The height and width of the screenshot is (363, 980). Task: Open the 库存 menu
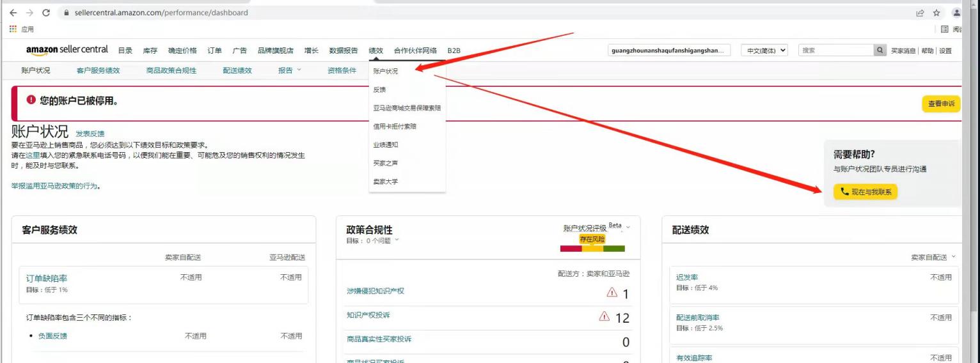pyautogui.click(x=150, y=50)
